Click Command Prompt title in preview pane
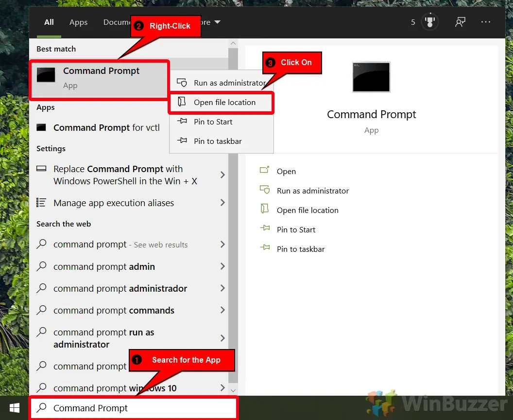Viewport: 513px width, 420px height. [x=371, y=114]
